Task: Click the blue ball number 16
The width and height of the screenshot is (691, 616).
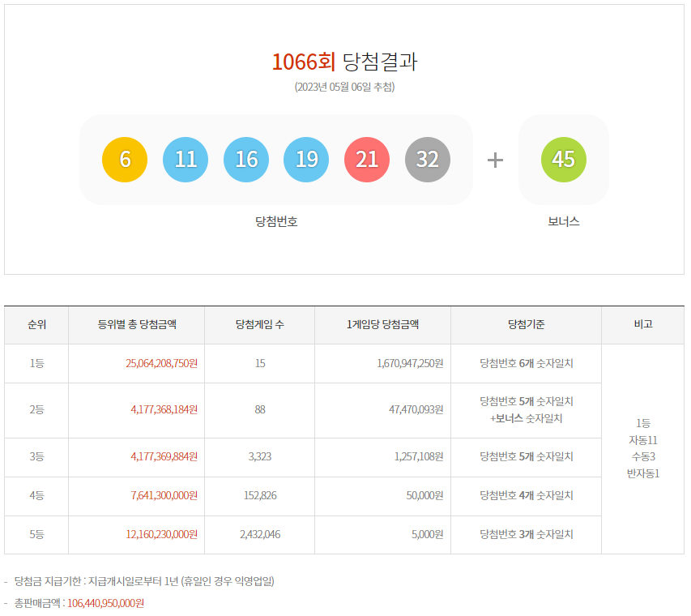Action: [x=246, y=160]
